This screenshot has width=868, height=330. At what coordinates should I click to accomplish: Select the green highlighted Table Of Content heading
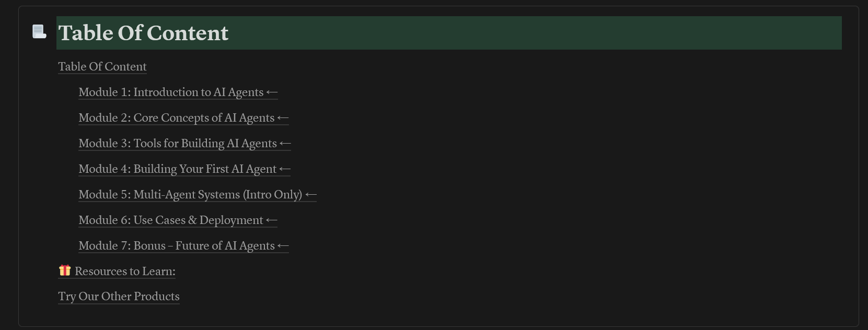(x=449, y=33)
